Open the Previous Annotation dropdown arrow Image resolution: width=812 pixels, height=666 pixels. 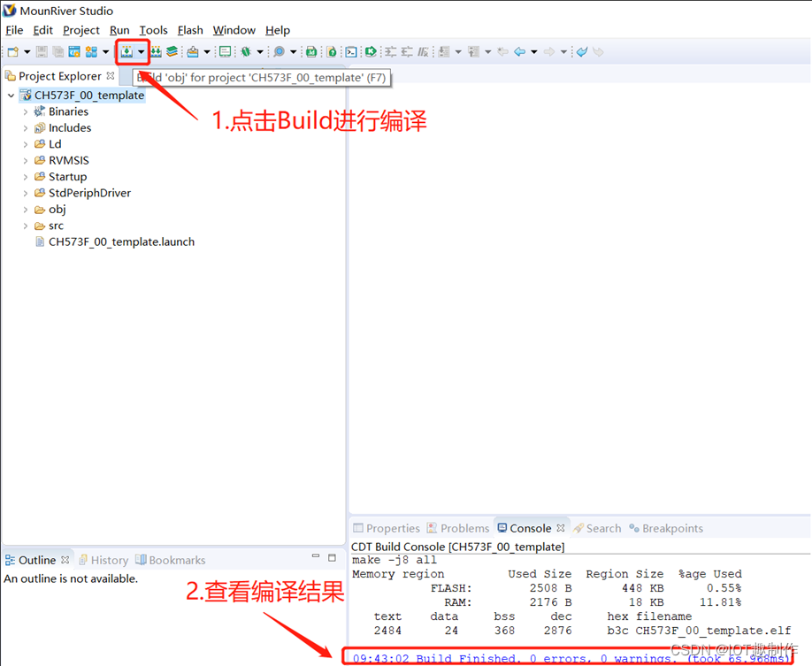tap(488, 52)
